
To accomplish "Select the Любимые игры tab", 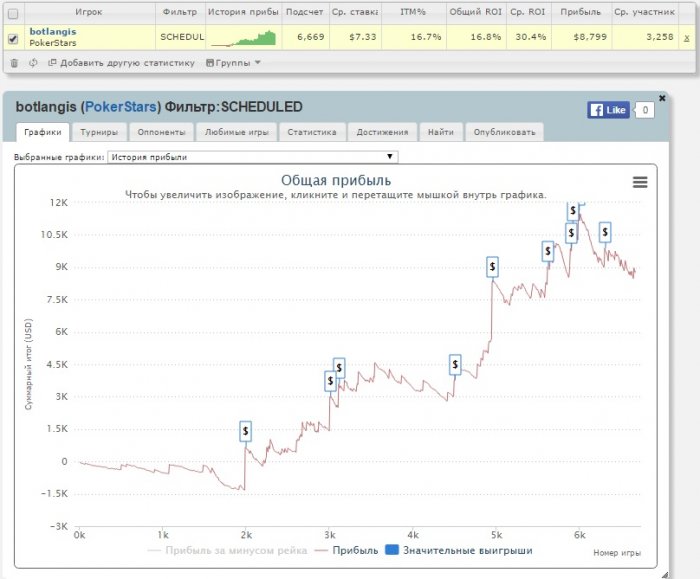I will [237, 132].
